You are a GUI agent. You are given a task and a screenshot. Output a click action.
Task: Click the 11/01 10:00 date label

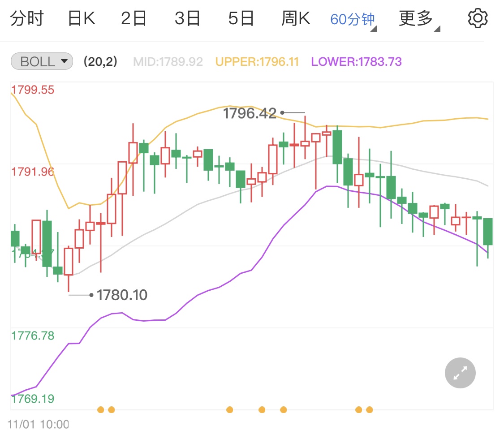pyautogui.click(x=38, y=425)
